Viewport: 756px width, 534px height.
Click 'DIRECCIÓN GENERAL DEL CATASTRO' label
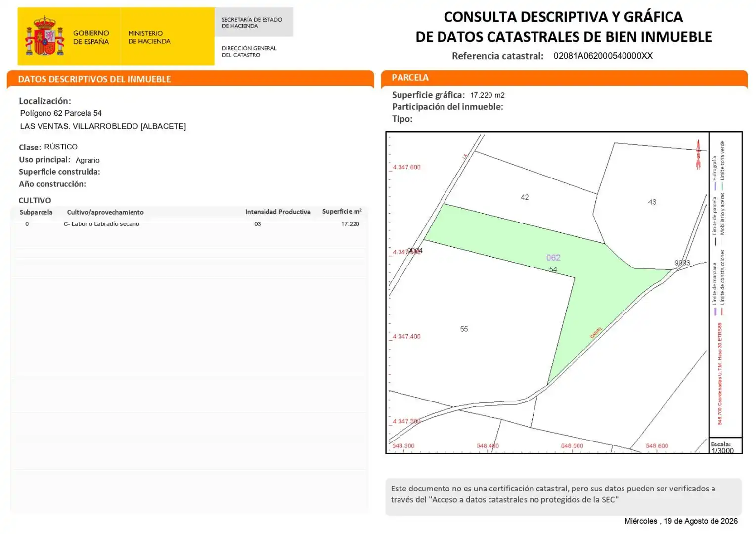click(249, 51)
